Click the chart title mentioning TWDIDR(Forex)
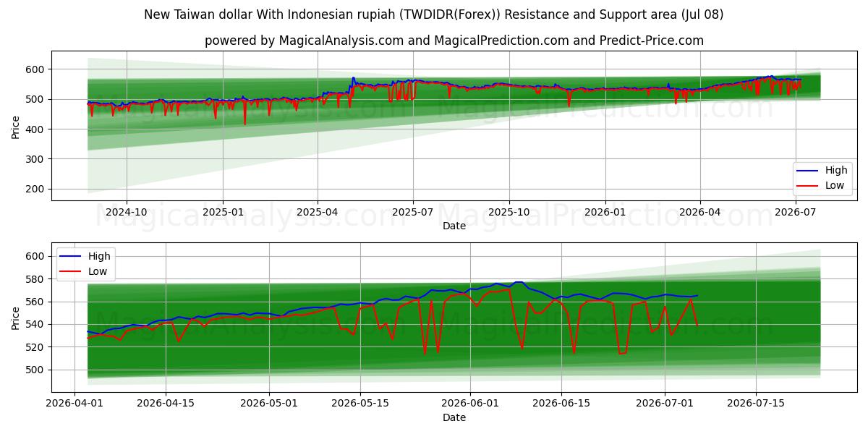The width and height of the screenshot is (868, 434). tap(434, 14)
